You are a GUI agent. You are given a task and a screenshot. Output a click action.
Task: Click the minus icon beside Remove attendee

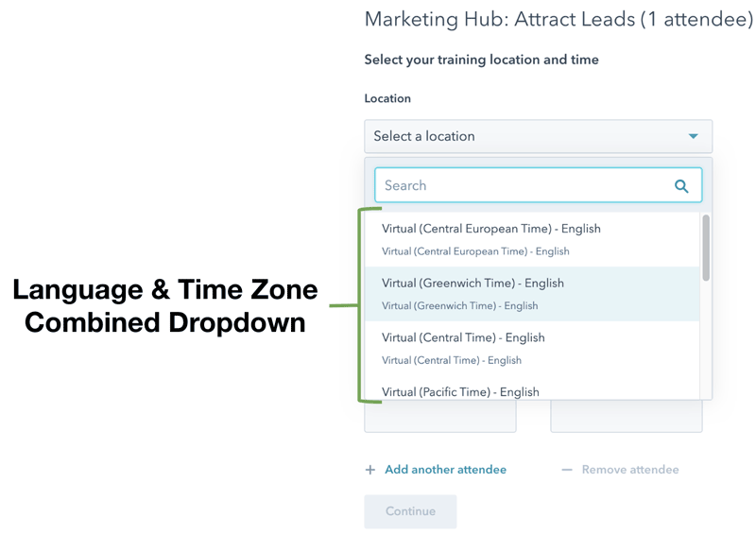(567, 470)
